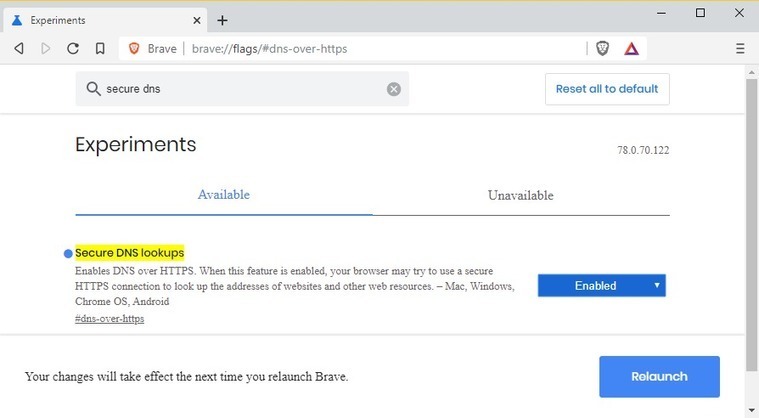759x418 pixels.
Task: Open Brave Rewards triangle icon
Action: tap(631, 48)
